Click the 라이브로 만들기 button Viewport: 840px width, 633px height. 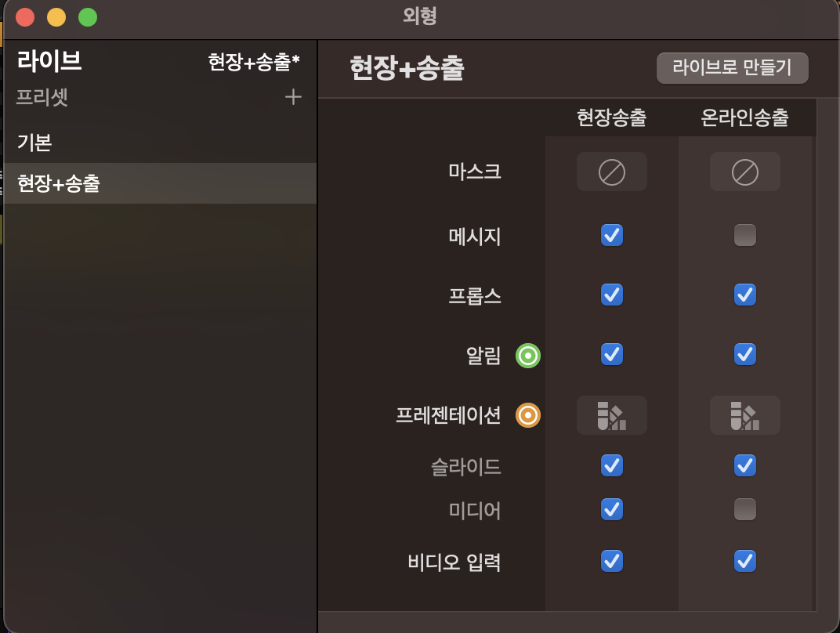tap(733, 67)
